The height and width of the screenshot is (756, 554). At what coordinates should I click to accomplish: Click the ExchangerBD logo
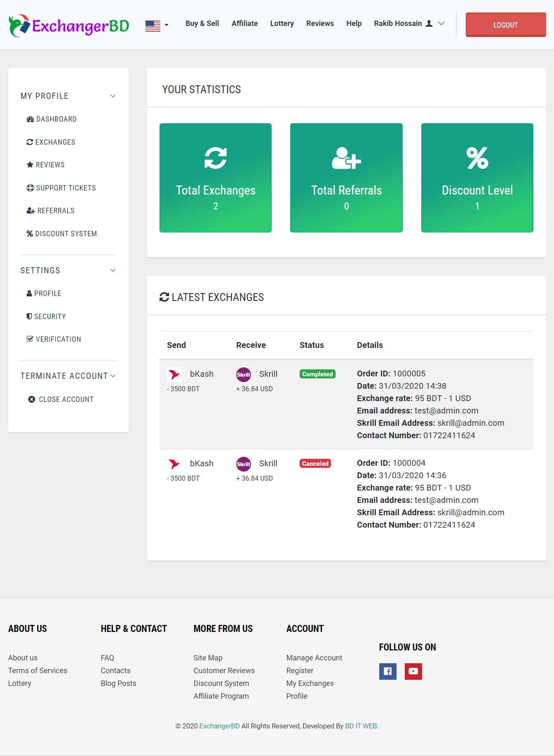click(69, 26)
